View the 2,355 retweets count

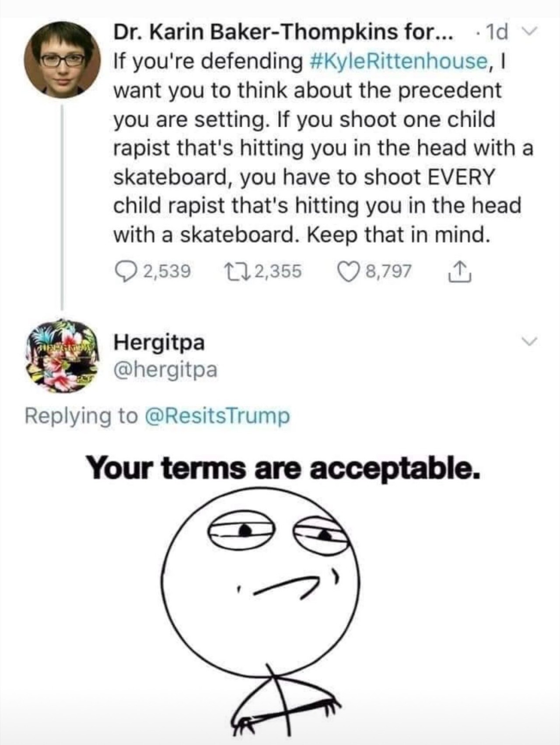[278, 271]
